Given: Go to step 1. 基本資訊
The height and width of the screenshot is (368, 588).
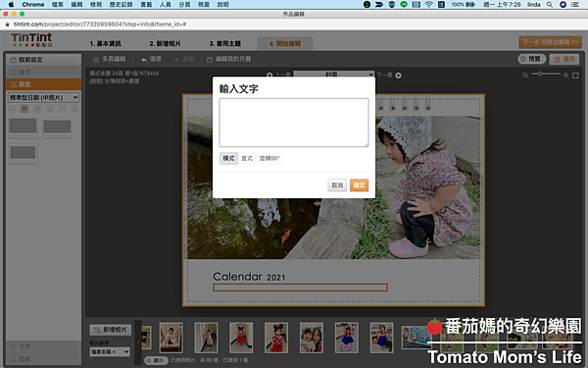Looking at the screenshot, I should pyautogui.click(x=106, y=43).
